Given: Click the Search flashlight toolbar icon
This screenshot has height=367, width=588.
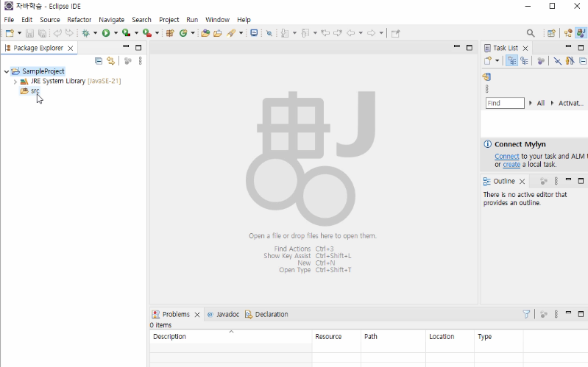Looking at the screenshot, I should point(231,33).
